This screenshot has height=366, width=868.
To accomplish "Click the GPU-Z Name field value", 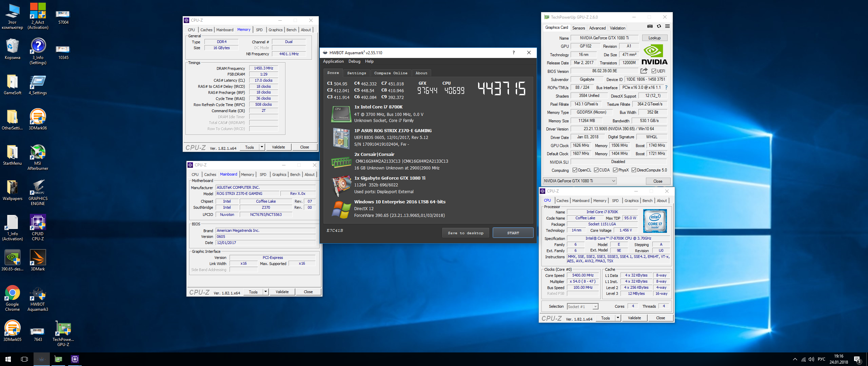I will (x=604, y=38).
